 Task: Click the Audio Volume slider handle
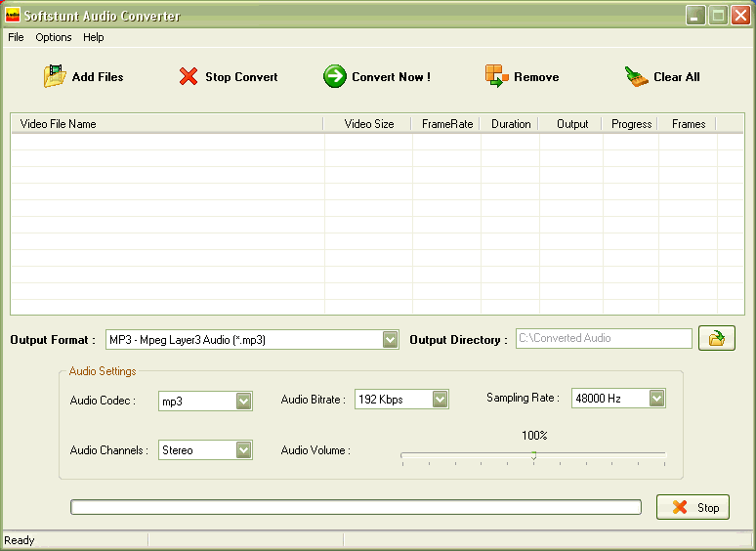533,454
